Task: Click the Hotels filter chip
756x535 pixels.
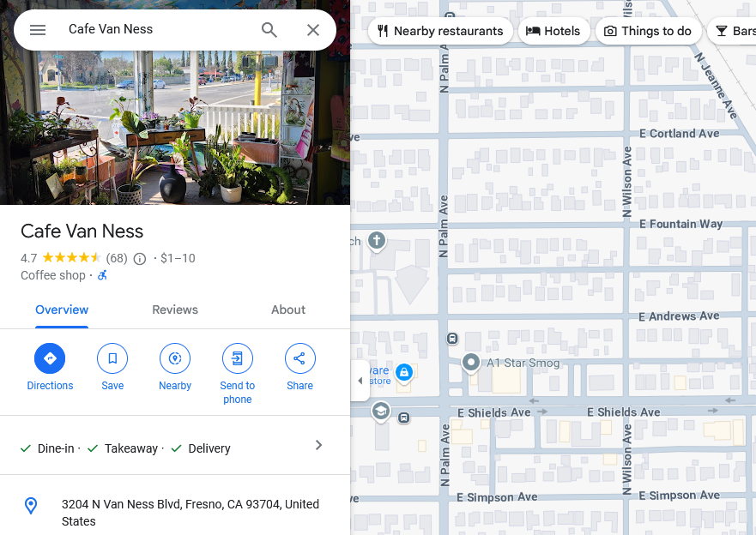Action: (x=553, y=31)
